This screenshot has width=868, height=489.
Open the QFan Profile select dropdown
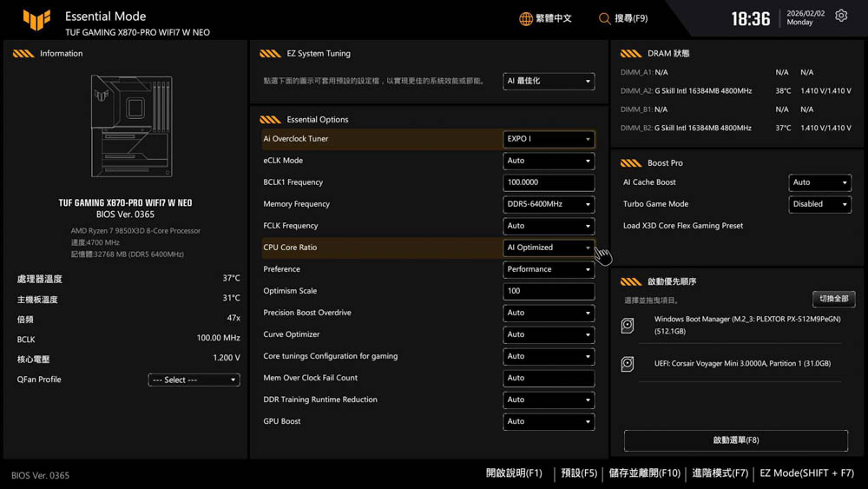pos(194,380)
